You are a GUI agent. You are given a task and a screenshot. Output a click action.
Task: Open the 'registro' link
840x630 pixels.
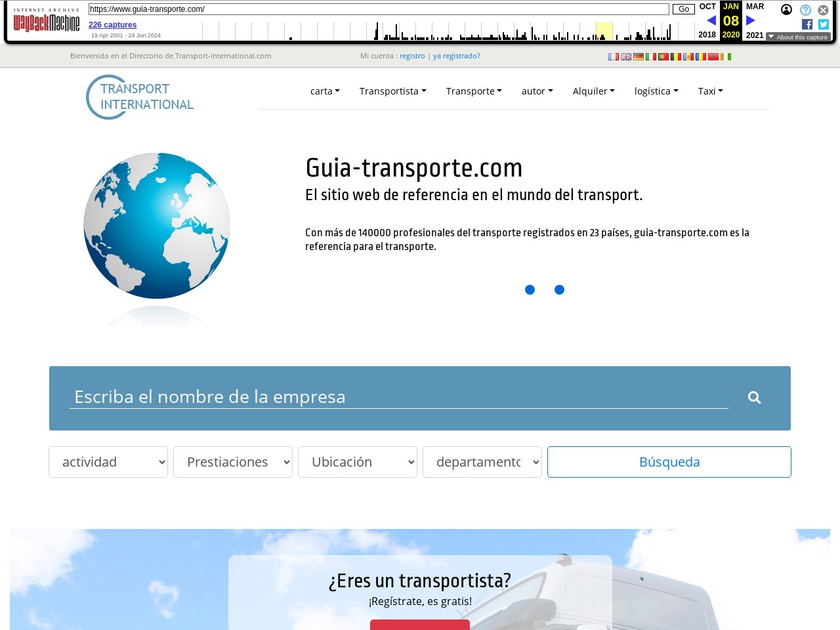click(412, 56)
